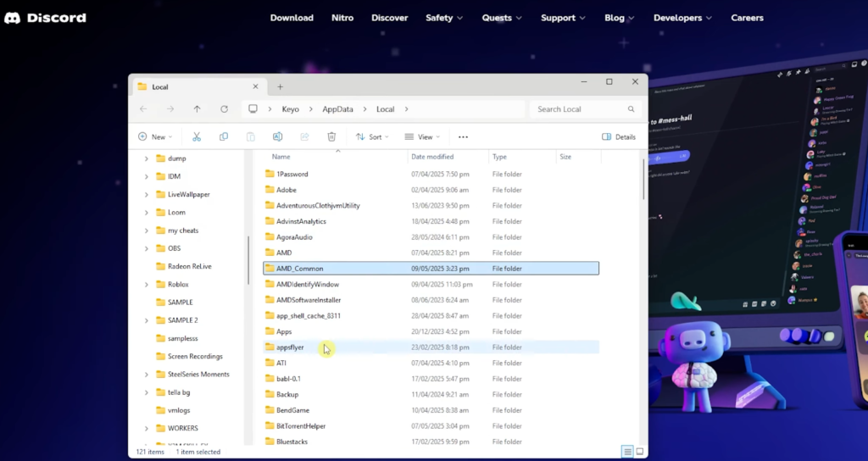Click the file list vertical scrollbar
The height and width of the screenshot is (461, 868).
[x=644, y=179]
